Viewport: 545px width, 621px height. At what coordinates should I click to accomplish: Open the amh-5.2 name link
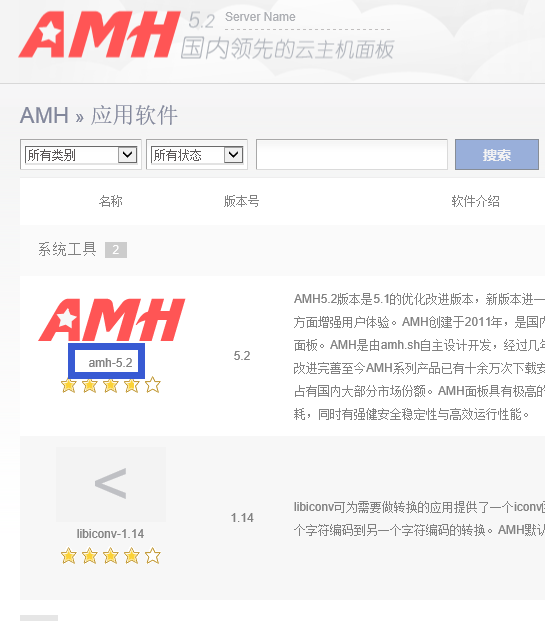[110, 363]
